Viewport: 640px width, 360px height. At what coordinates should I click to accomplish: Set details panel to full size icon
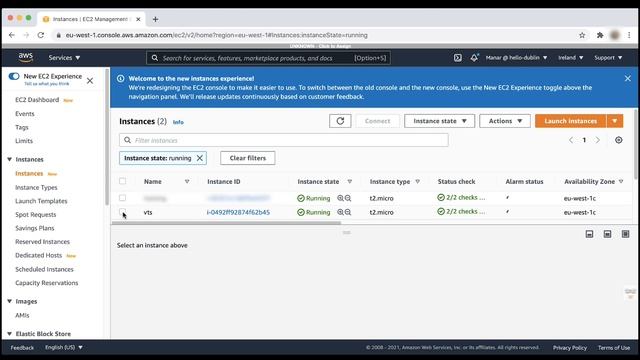(x=625, y=234)
